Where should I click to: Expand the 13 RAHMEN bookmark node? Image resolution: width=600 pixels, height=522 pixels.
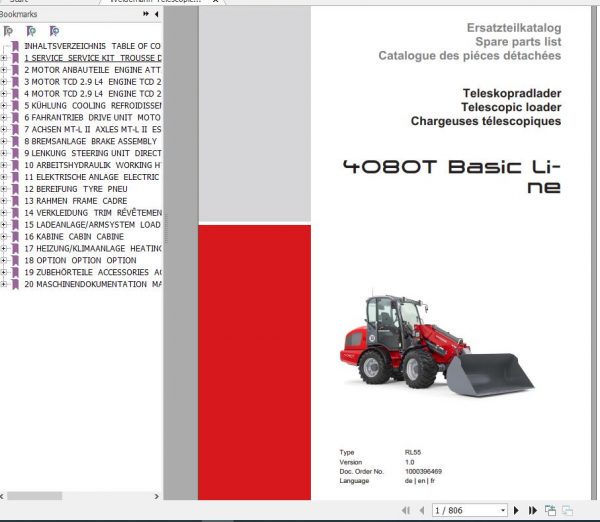pyautogui.click(x=3, y=201)
